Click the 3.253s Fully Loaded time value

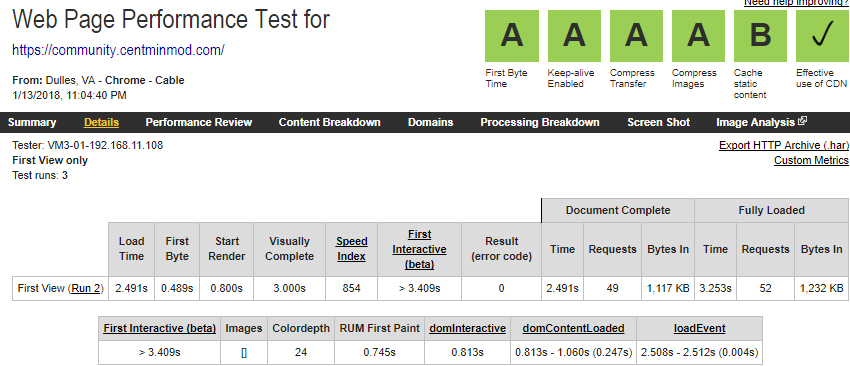pyautogui.click(x=716, y=288)
